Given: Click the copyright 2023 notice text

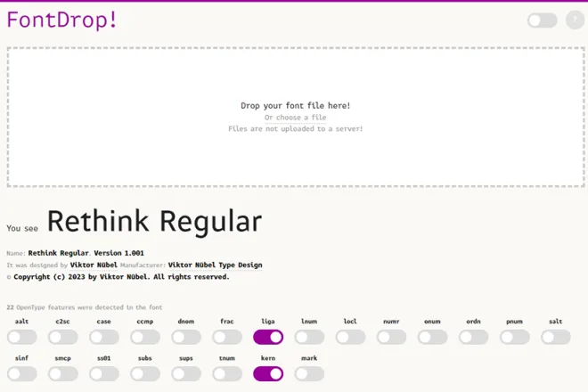Looking at the screenshot, I should pos(121,277).
